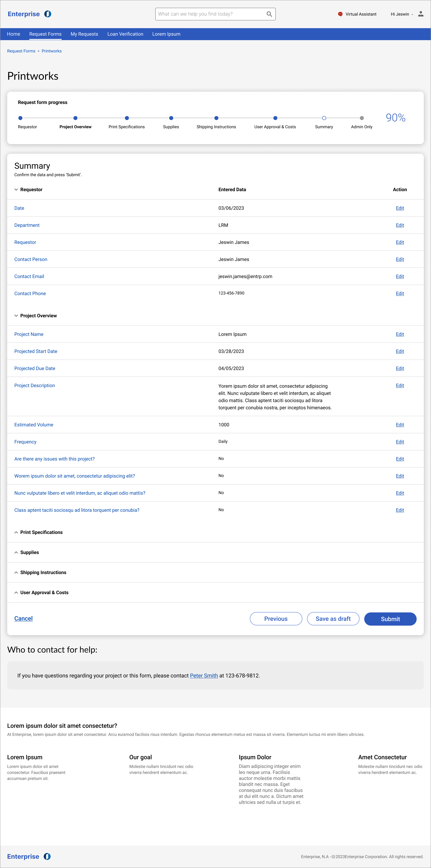Click the Admin Only progress step dot
Screen dimensions: 431x868
(362, 118)
